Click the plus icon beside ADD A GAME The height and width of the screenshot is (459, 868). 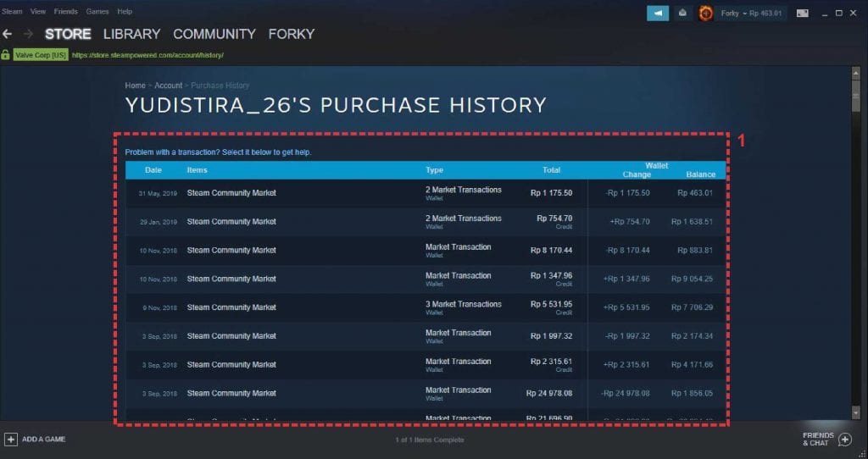10,440
